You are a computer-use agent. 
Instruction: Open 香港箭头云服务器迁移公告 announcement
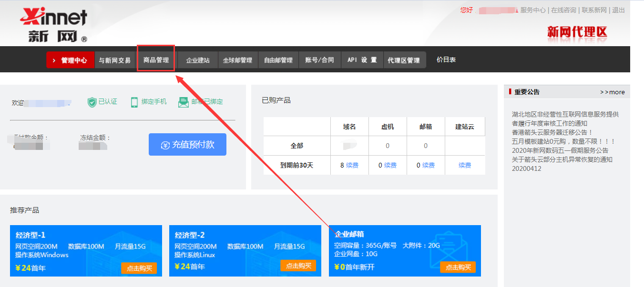point(552,132)
